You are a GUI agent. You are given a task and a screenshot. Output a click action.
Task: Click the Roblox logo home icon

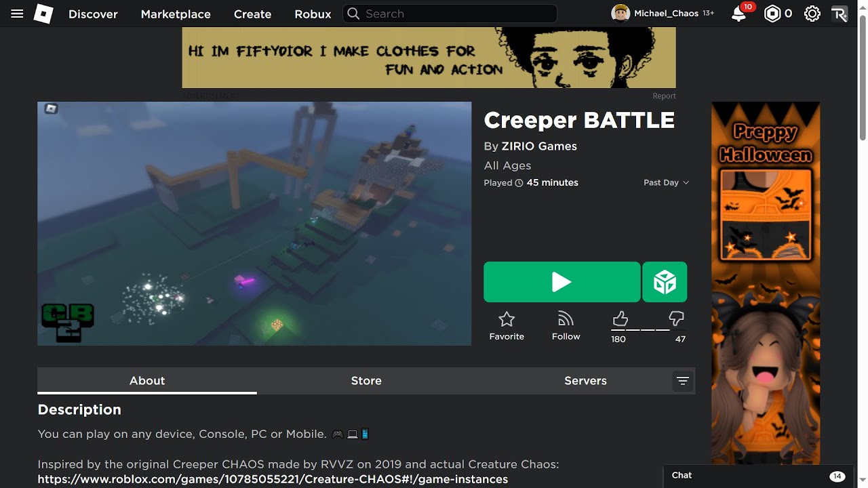[x=43, y=14]
